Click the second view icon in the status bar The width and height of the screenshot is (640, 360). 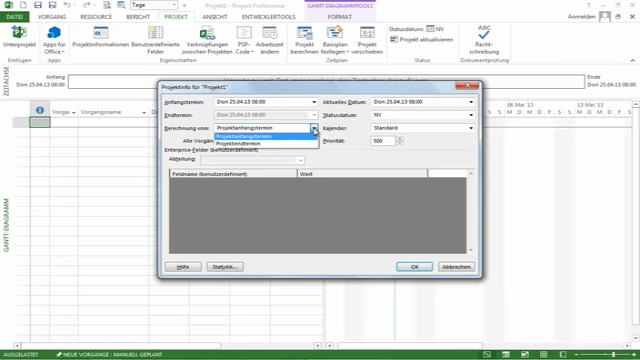coord(506,354)
